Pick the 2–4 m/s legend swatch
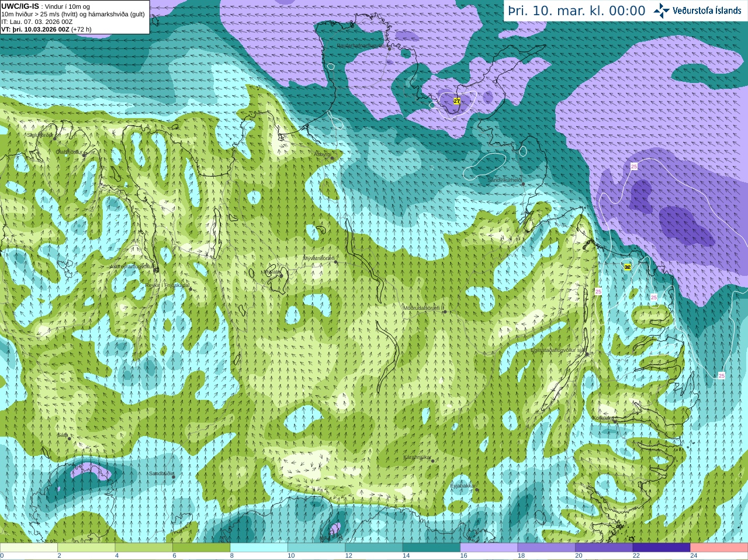748x560 pixels. (x=86, y=548)
